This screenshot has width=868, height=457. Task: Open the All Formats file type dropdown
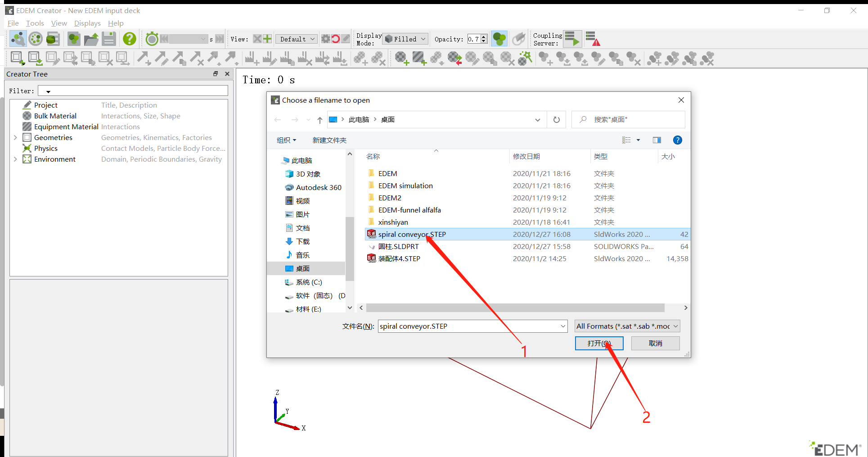click(x=627, y=326)
